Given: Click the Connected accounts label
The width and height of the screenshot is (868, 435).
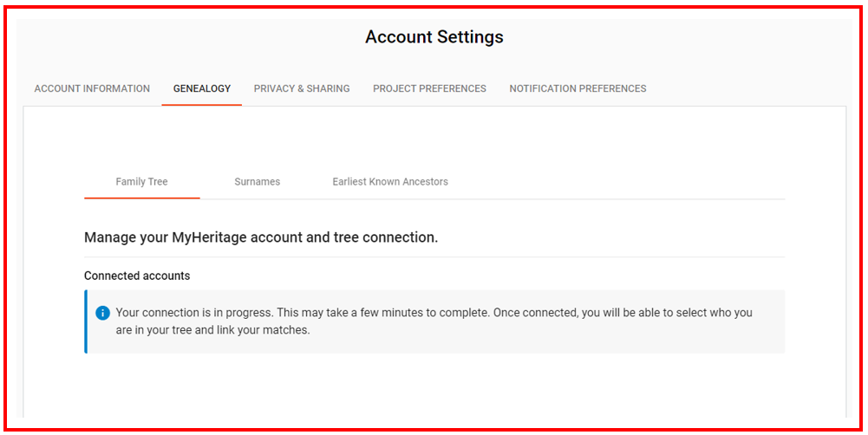Looking at the screenshot, I should [137, 276].
